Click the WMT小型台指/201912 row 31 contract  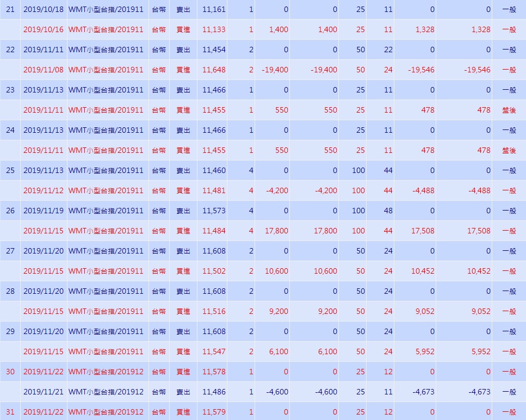pos(106,412)
